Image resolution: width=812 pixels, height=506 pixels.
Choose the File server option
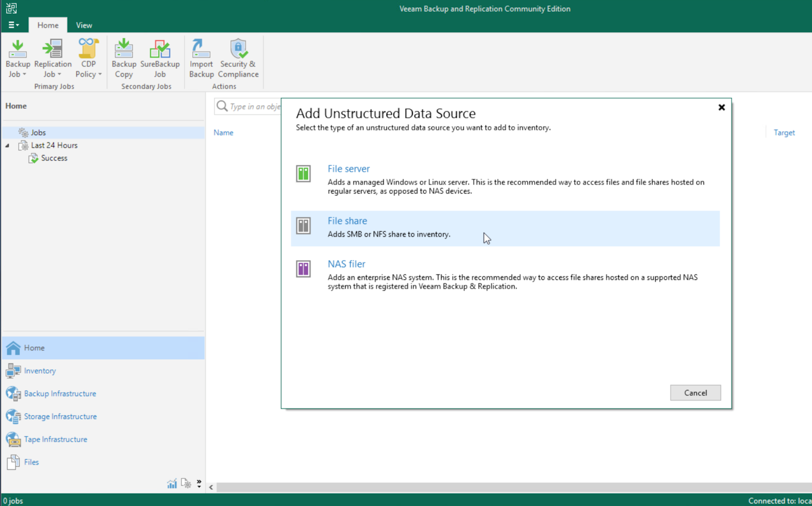(x=505, y=179)
